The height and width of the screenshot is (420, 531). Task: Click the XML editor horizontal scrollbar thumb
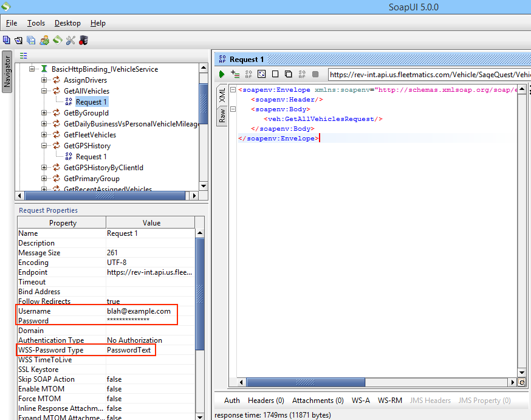[x=306, y=382]
